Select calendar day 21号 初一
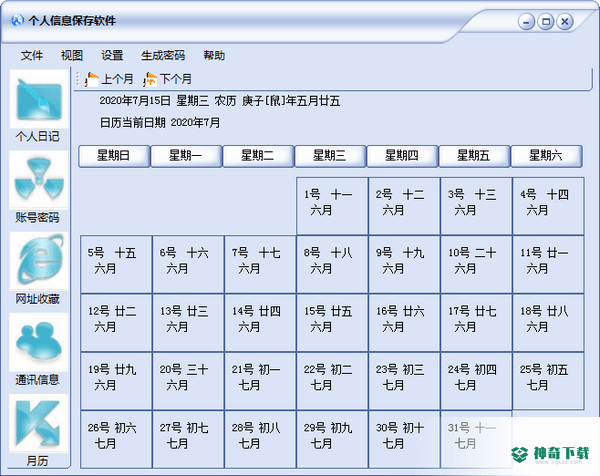 260,381
